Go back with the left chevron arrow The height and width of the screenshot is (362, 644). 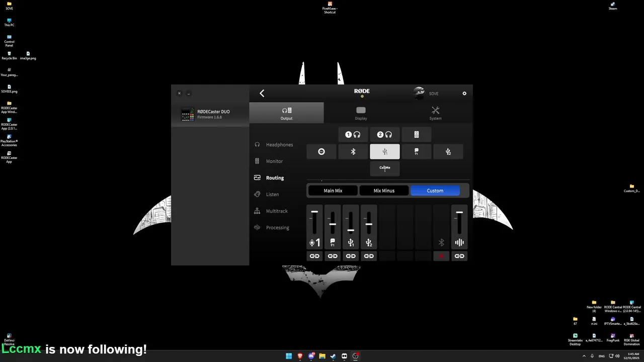click(262, 93)
